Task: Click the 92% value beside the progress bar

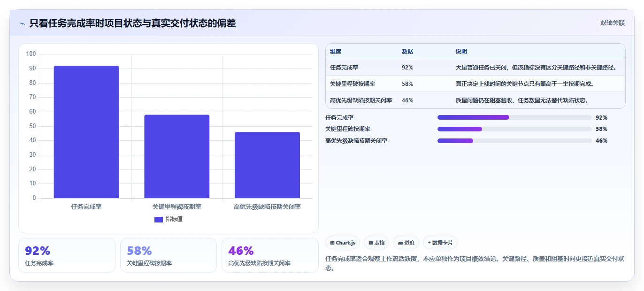Action: coord(601,117)
